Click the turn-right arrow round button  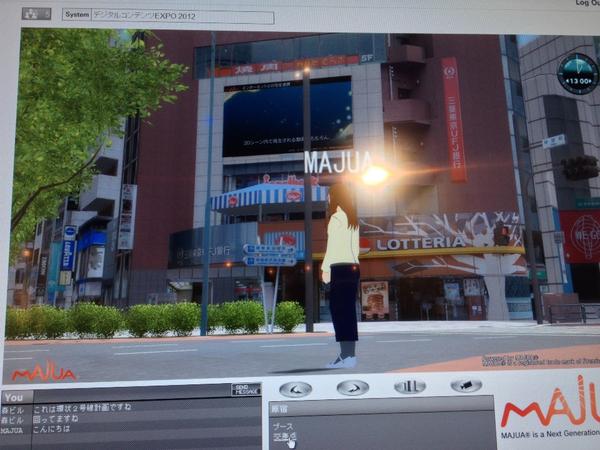click(353, 388)
